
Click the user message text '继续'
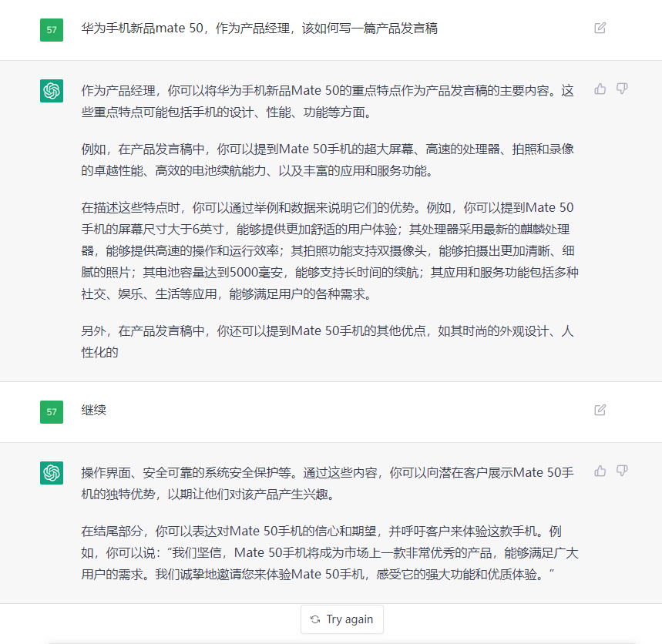(x=94, y=410)
